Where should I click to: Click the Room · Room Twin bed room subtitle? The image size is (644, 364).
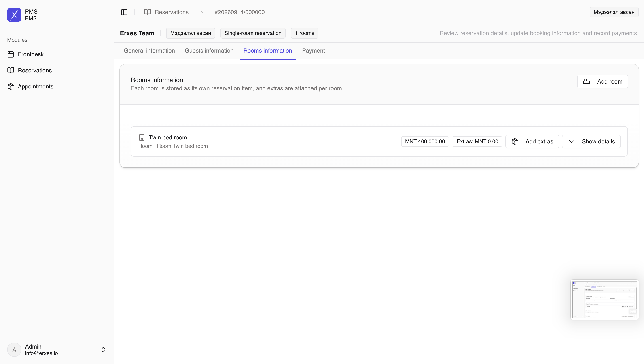(x=173, y=146)
